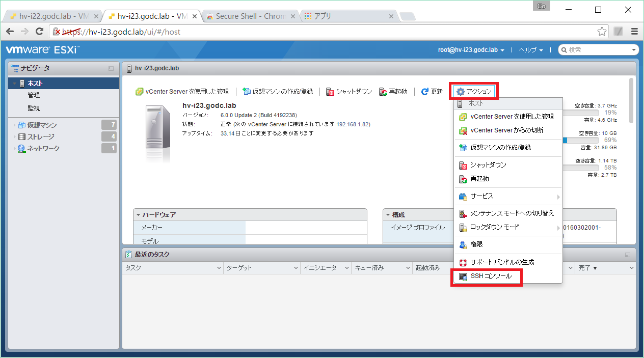Sort tasks by the 完了 column header

[605, 268]
